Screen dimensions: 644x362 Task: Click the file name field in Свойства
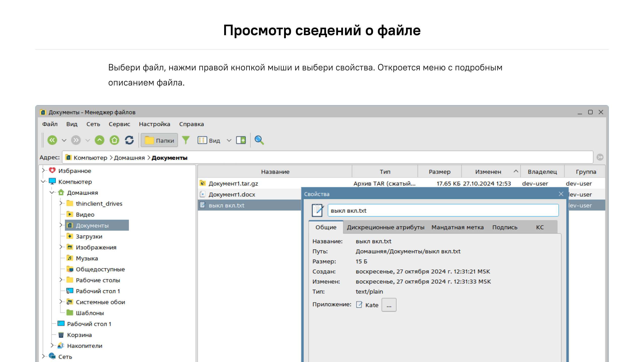443,210
